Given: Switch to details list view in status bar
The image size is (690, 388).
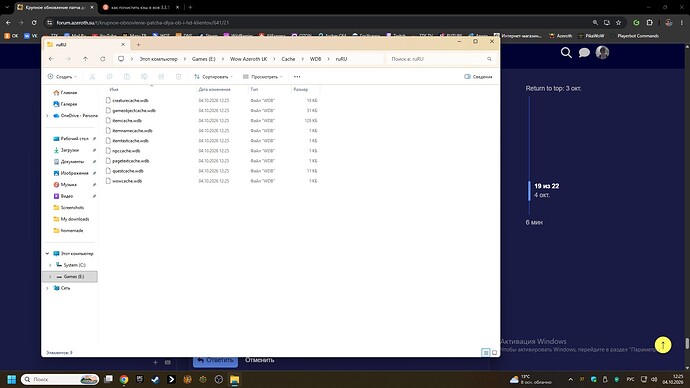Looking at the screenshot, I should pyautogui.click(x=485, y=352).
